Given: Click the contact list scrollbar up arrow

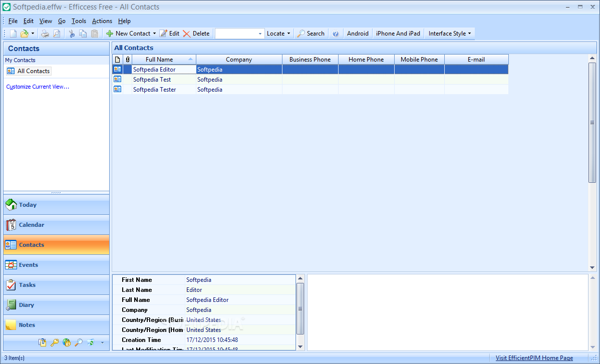Looking at the screenshot, I should point(592,58).
